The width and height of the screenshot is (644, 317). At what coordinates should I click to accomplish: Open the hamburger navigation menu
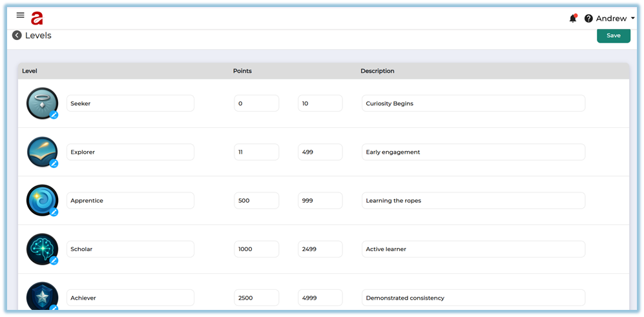[20, 15]
